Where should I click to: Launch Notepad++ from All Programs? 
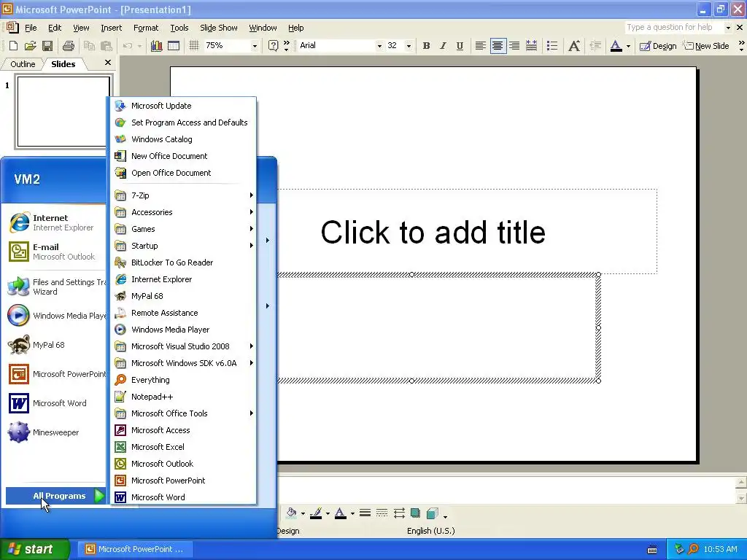[x=183, y=397]
